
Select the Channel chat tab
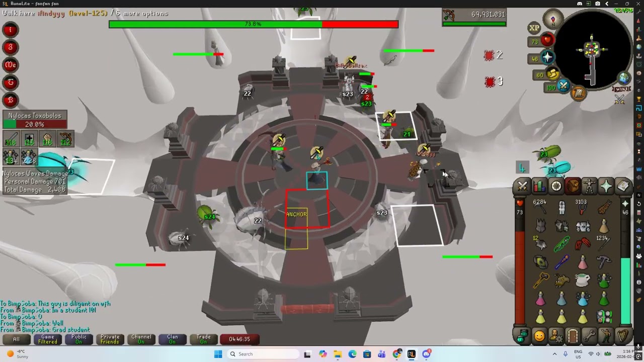(x=141, y=339)
